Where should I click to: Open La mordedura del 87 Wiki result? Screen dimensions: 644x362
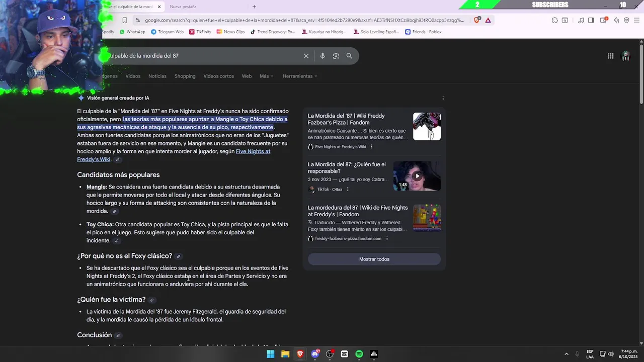(358, 211)
